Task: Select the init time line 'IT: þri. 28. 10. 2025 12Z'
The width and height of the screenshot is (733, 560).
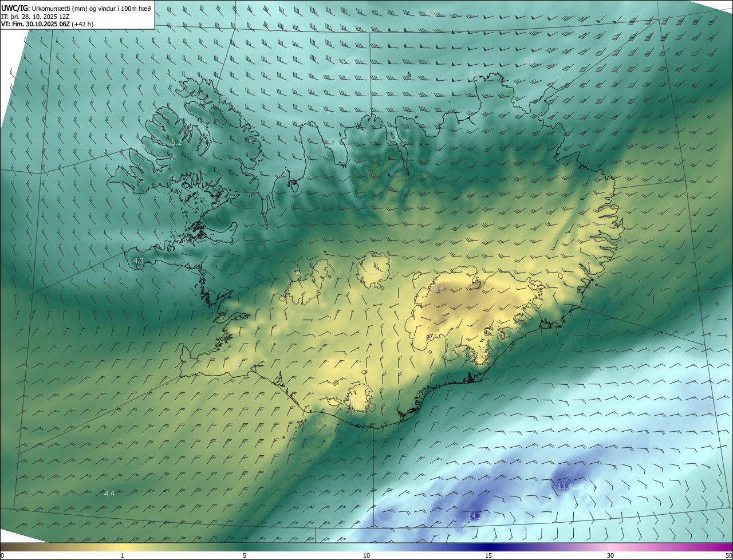Action: [x=36, y=16]
